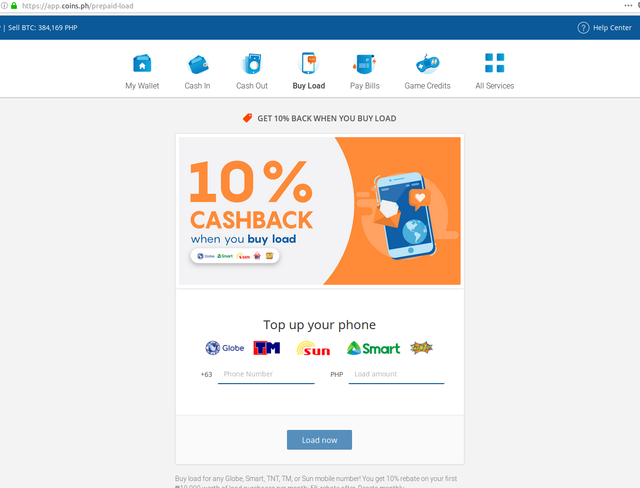Choose the TNT network logo
This screenshot has width=640, height=488.
tap(421, 348)
